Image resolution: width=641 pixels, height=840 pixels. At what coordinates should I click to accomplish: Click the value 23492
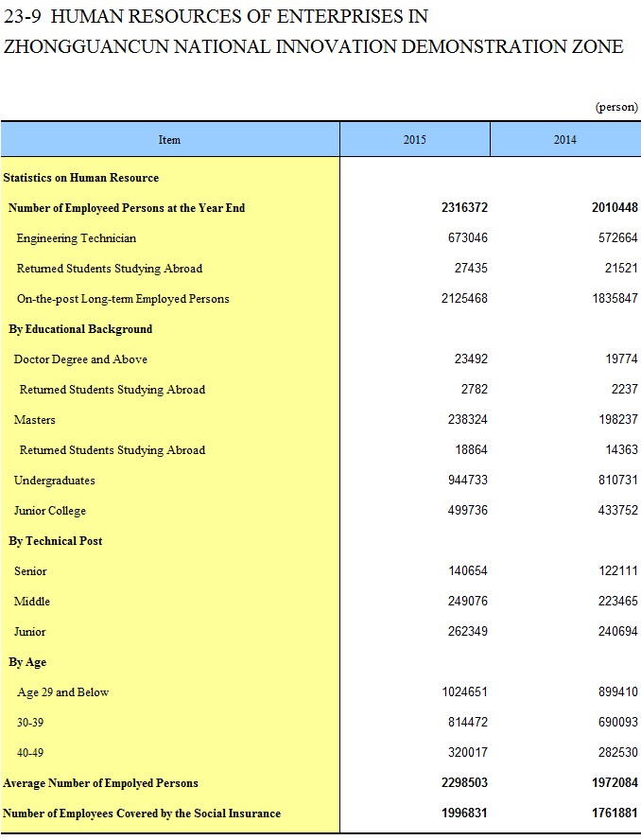coord(471,359)
